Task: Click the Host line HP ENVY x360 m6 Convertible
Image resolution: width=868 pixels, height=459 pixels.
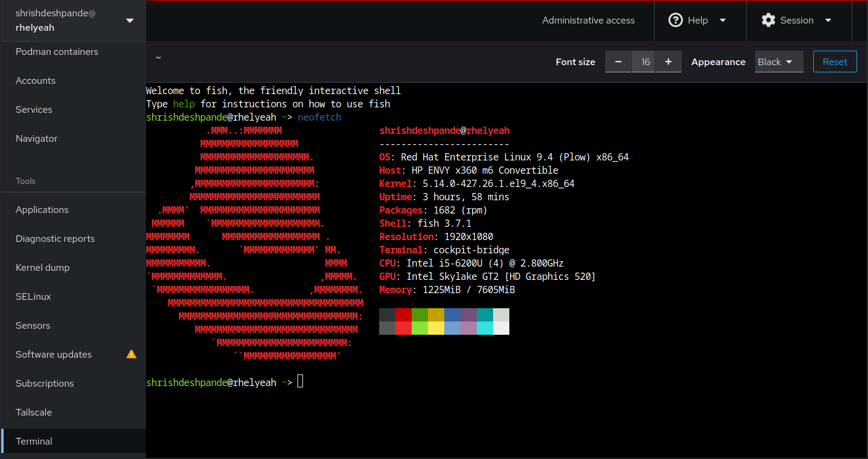Action: 469,170
